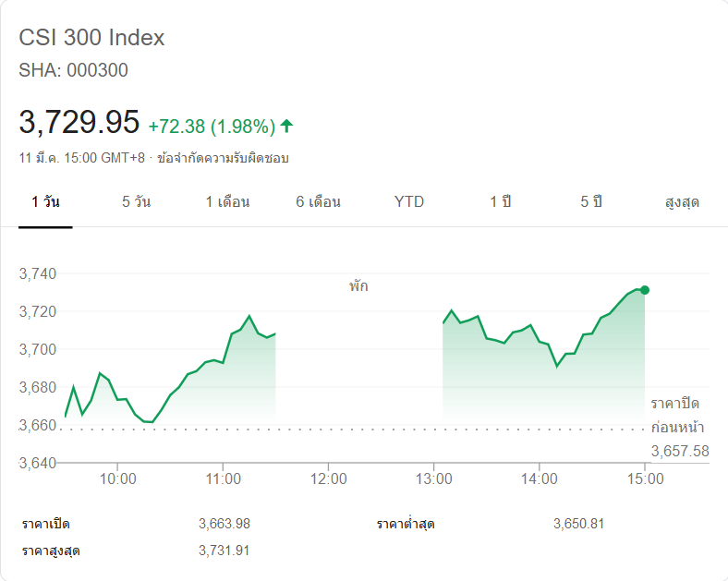Open the ข้อจำกัดความรับผิดชอบ disclaimer link
This screenshot has height=581, width=728.
point(223,158)
